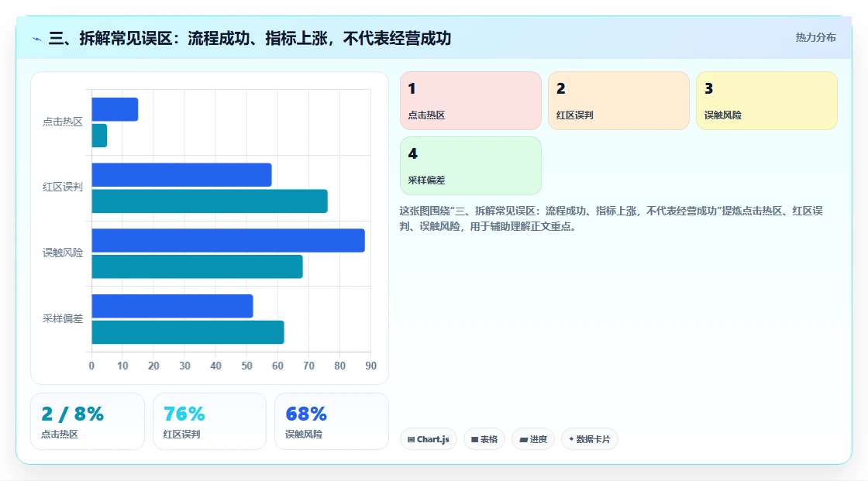The image size is (868, 481).
Task: Select card 3 误触风险
Action: pyautogui.click(x=766, y=101)
